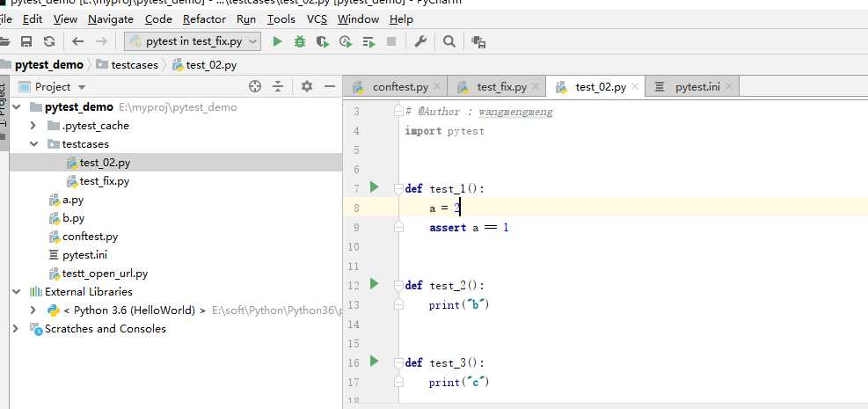The width and height of the screenshot is (868, 409).
Task: Open Settings via the wrench icon
Action: 420,41
